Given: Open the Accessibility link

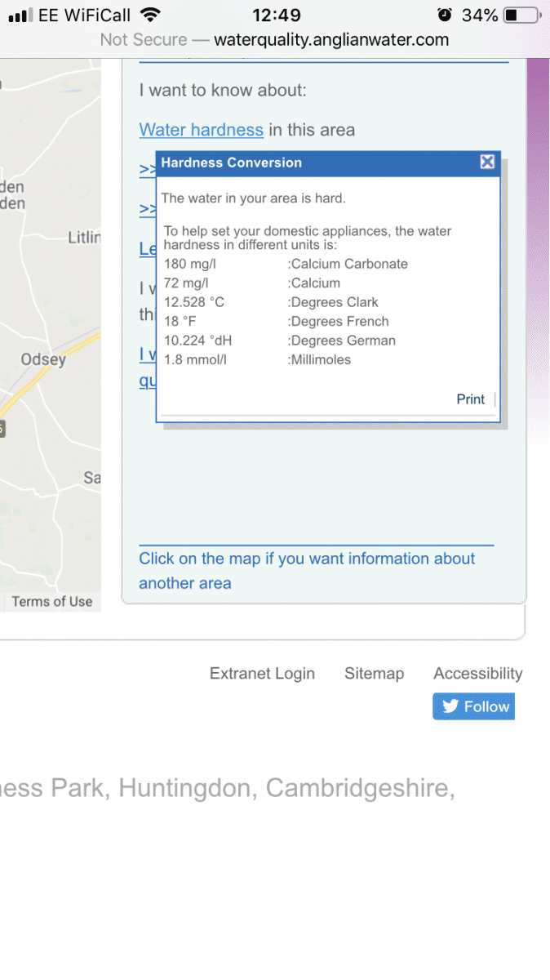Looking at the screenshot, I should point(478,674).
